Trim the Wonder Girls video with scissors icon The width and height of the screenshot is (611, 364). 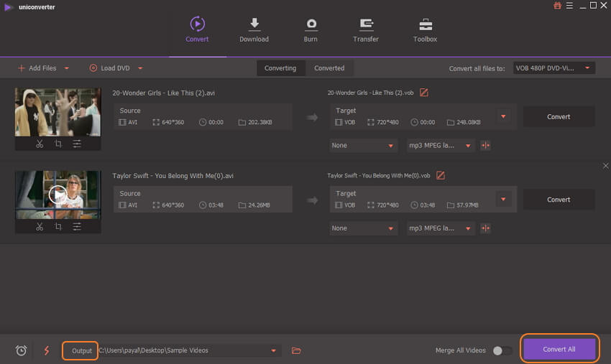(40, 144)
